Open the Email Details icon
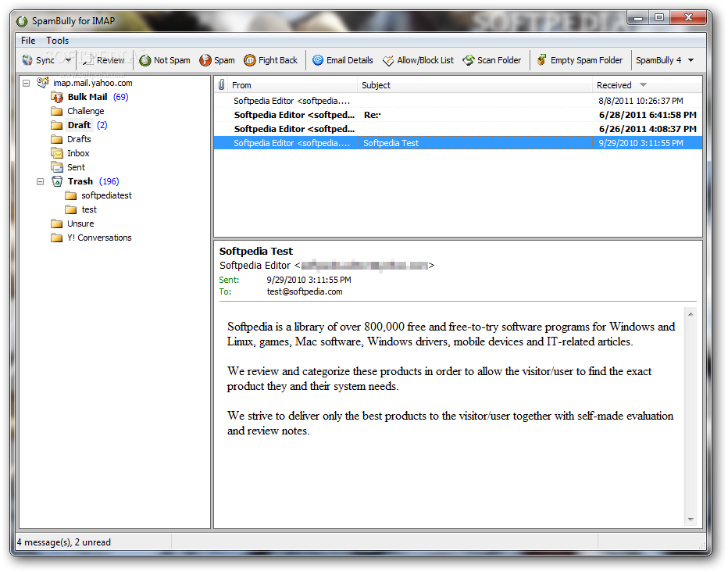 318,60
